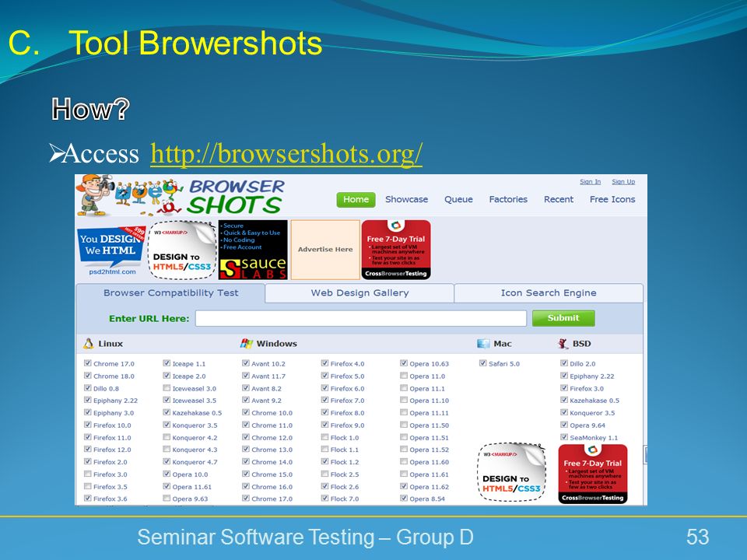Check the Flock 1.0 checkbox
Viewport: 747px width, 560px height.
(x=325, y=437)
